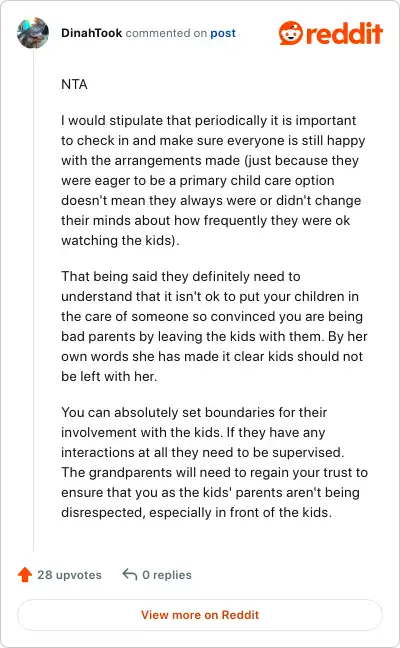Collapse the comment via vertical thread line
The width and height of the screenshot is (400, 648).
pos(33,300)
